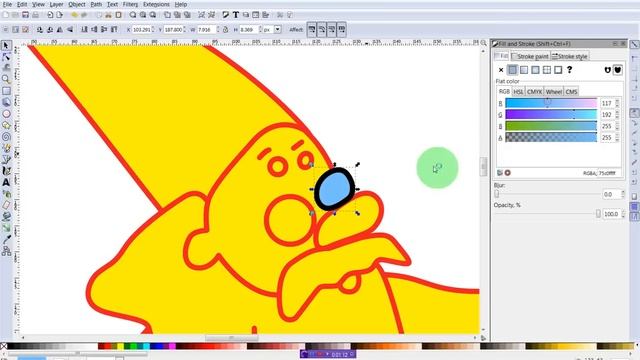Select the Tweak tool
Viewport: 640px width, 360px height.
point(6,68)
